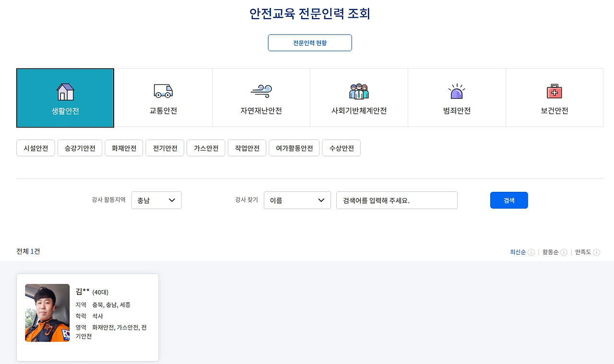Click the info icon next to 활동순
614x364 pixels.
point(564,252)
